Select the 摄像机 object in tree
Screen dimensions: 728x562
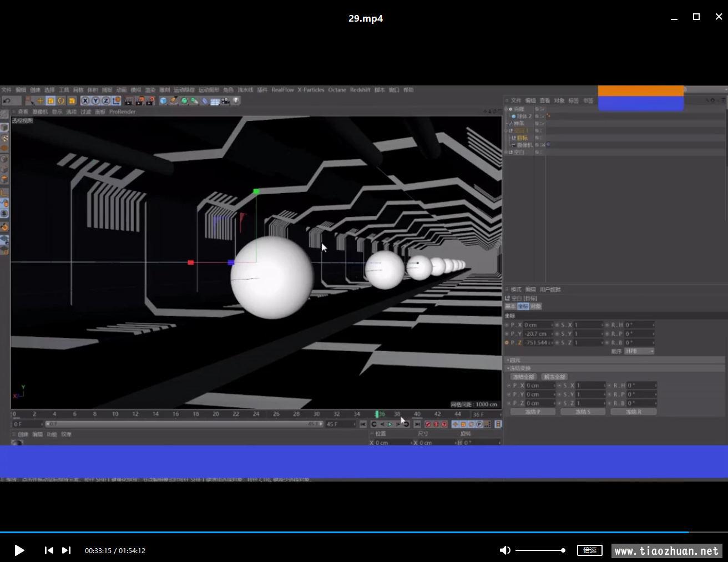tap(524, 145)
